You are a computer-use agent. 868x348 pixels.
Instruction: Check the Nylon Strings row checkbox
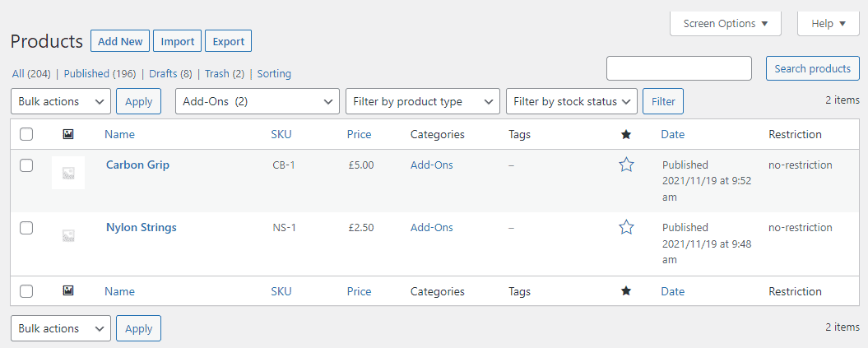26,227
